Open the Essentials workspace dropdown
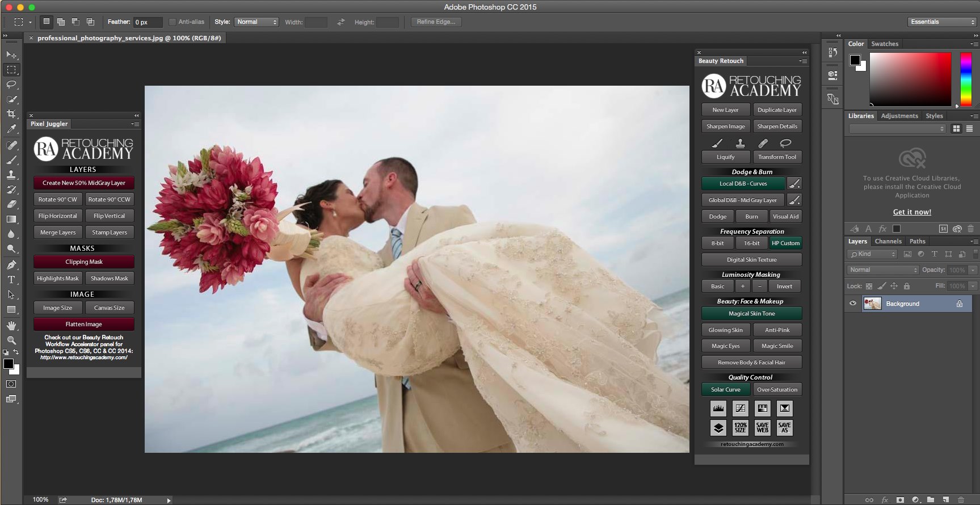This screenshot has width=980, height=505. (941, 22)
